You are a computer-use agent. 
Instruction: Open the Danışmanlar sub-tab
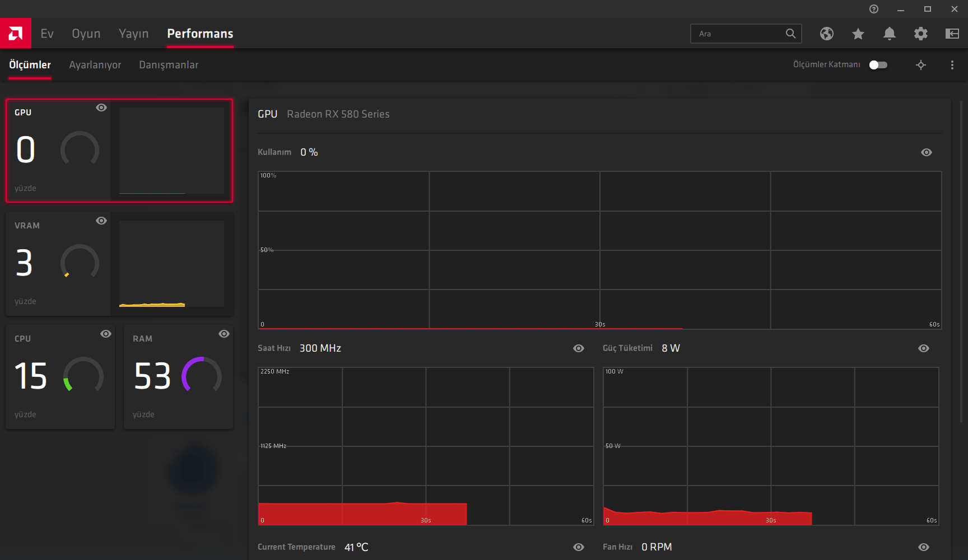tap(169, 65)
